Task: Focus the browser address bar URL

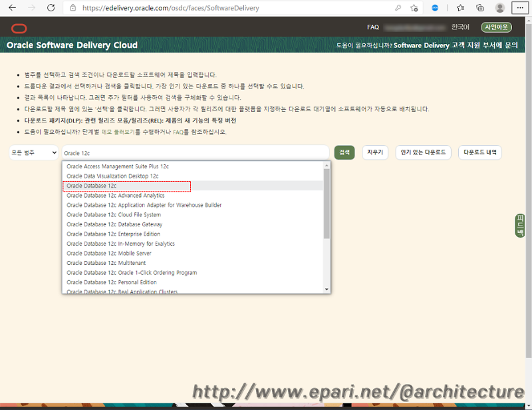Action: coord(171,8)
